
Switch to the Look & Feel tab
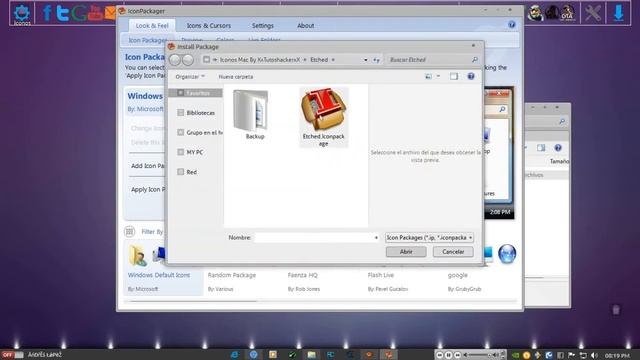[x=152, y=26]
